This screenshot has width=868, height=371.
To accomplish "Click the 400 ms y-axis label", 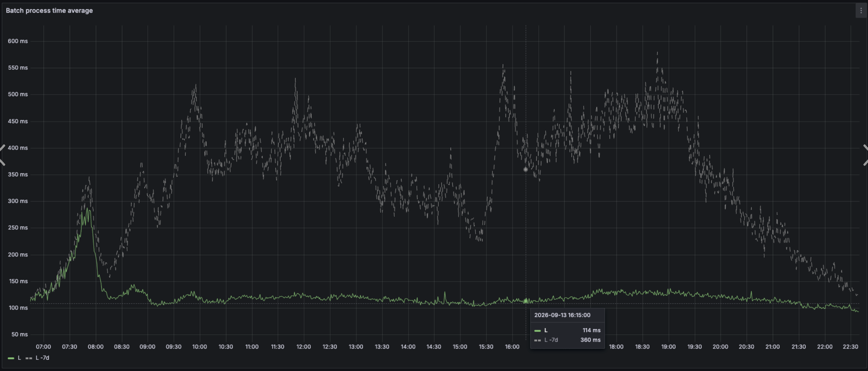I will point(18,148).
